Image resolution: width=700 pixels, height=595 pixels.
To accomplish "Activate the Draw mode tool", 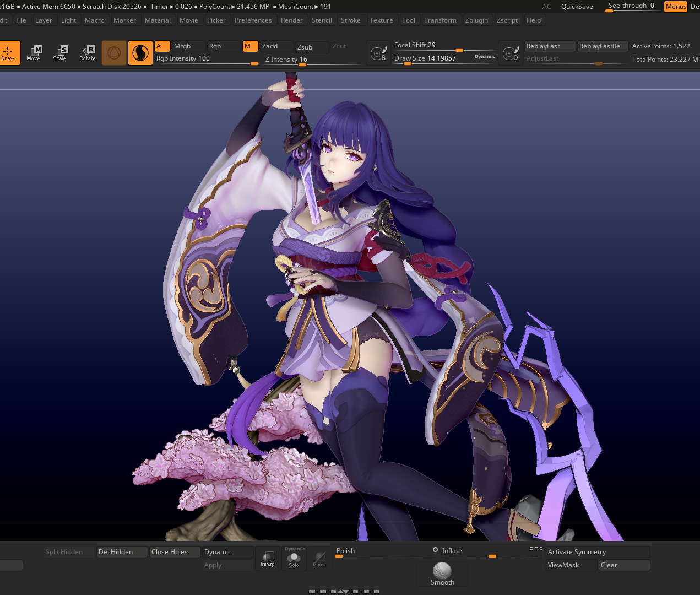I will (9, 53).
